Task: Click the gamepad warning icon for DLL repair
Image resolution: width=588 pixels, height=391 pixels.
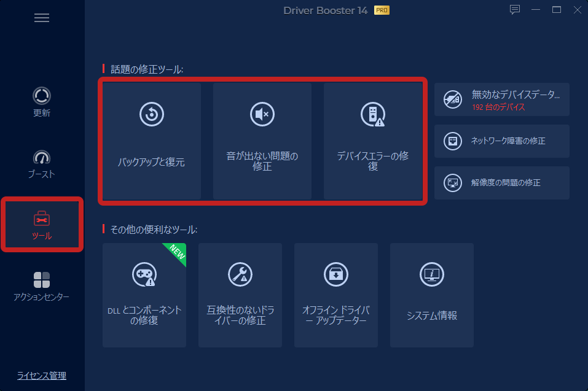Action: pos(144,274)
